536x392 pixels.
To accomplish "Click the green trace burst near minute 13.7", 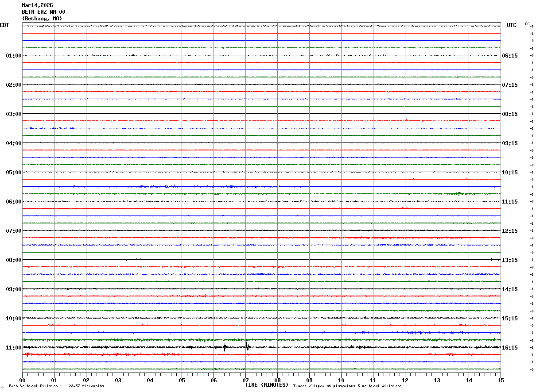I will pos(459,194).
